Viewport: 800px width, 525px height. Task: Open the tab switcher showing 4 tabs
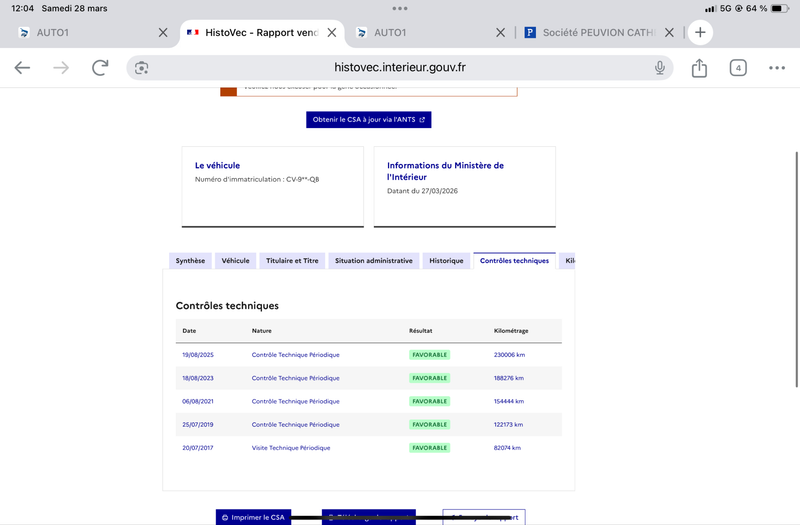(738, 68)
